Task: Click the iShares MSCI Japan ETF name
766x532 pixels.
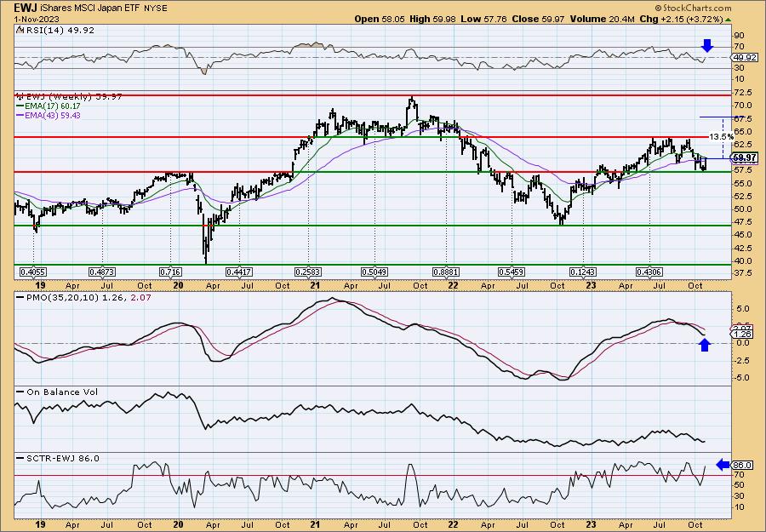Action: click(x=90, y=9)
